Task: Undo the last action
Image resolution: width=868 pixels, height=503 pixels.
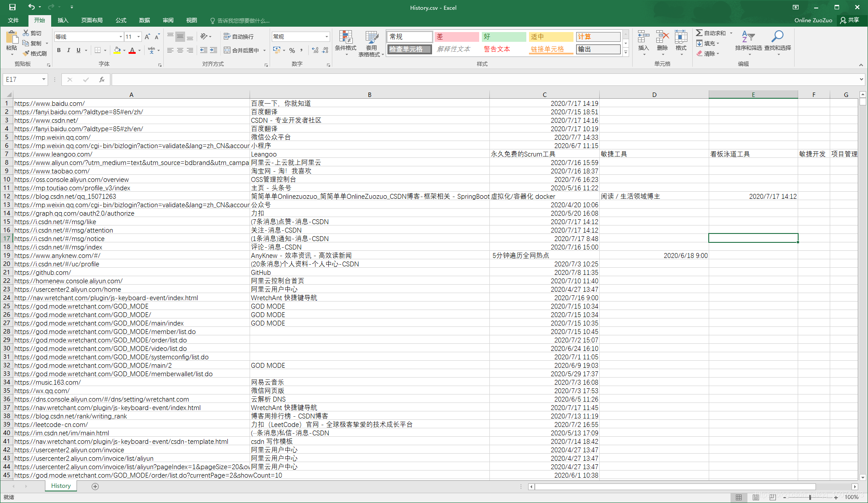Action: point(31,7)
